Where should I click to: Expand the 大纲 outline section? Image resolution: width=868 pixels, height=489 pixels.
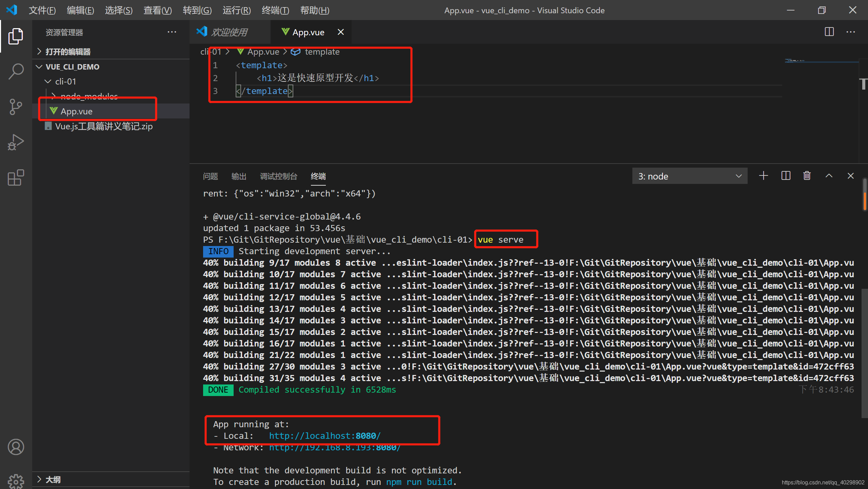tap(111, 479)
